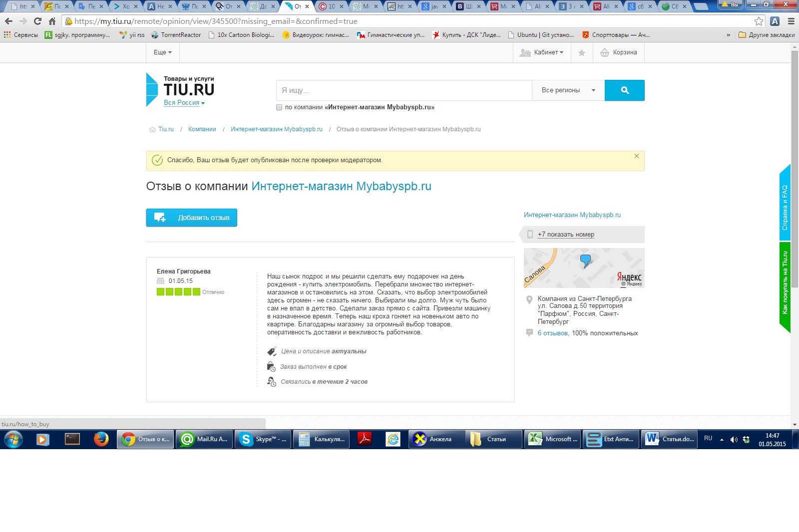Bookmark page with the star icon

[x=759, y=21]
